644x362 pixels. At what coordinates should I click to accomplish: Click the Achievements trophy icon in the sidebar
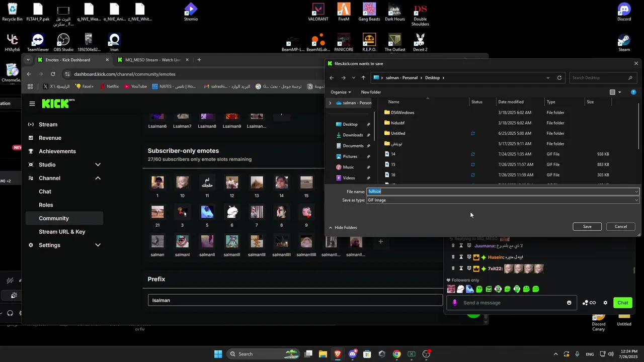click(x=31, y=151)
